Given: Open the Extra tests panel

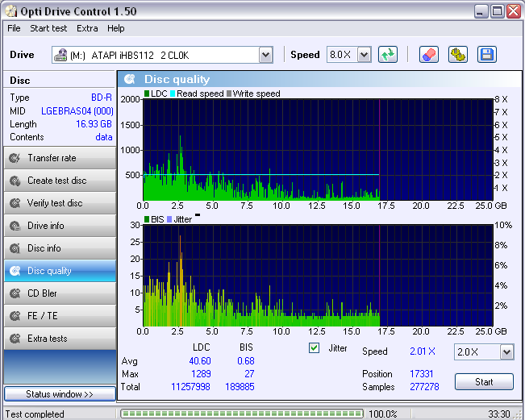Looking at the screenshot, I should pyautogui.click(x=60, y=339).
